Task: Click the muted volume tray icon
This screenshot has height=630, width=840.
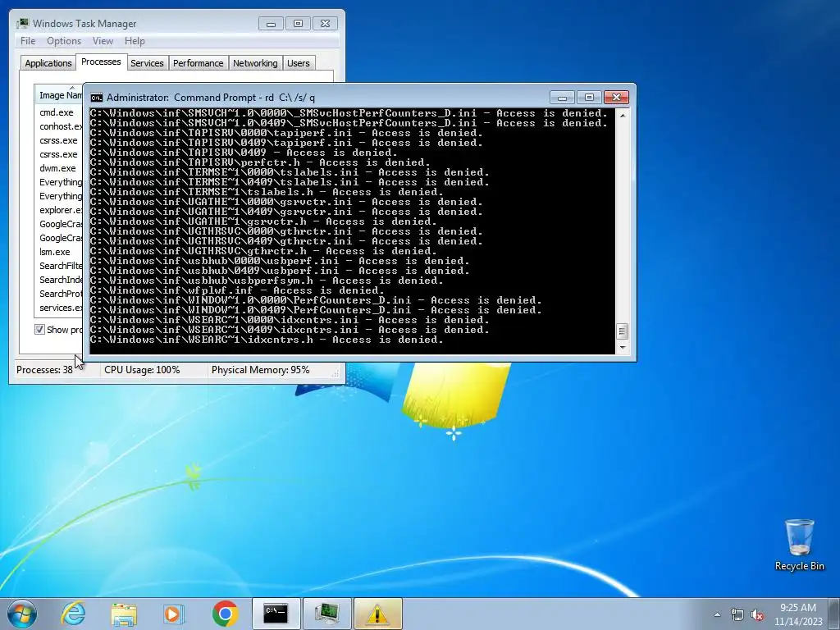Action: point(757,614)
